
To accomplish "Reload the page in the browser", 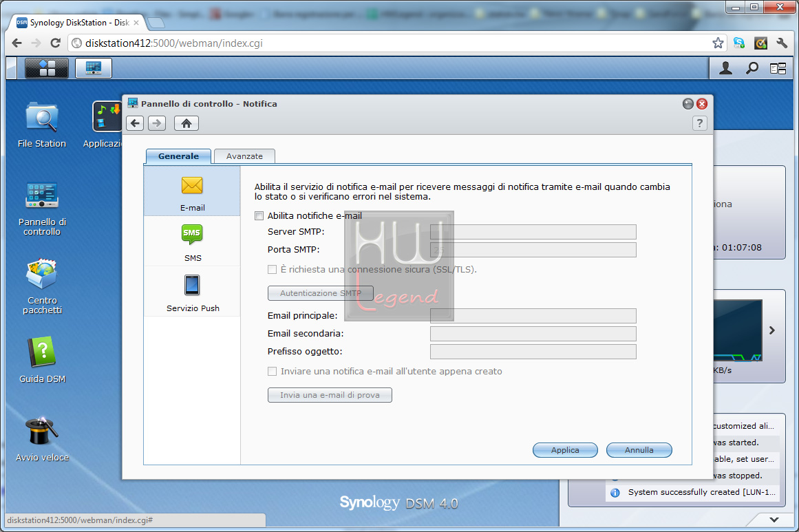I will pos(56,43).
